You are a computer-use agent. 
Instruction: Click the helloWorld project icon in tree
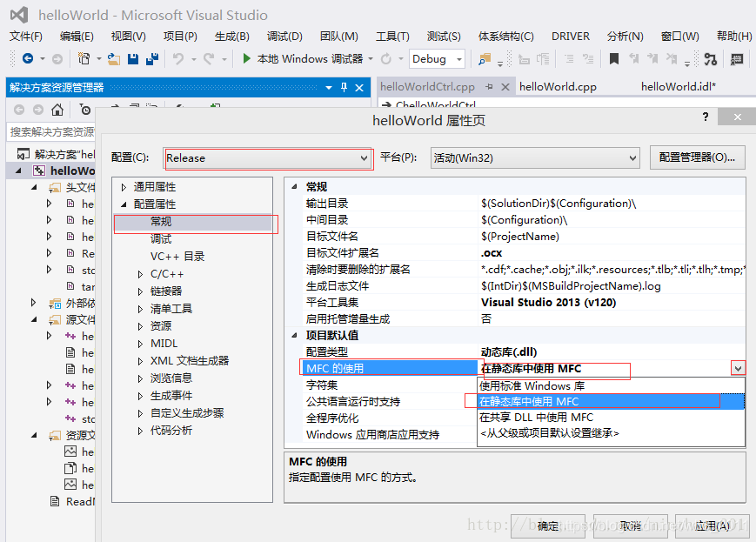[x=39, y=171]
